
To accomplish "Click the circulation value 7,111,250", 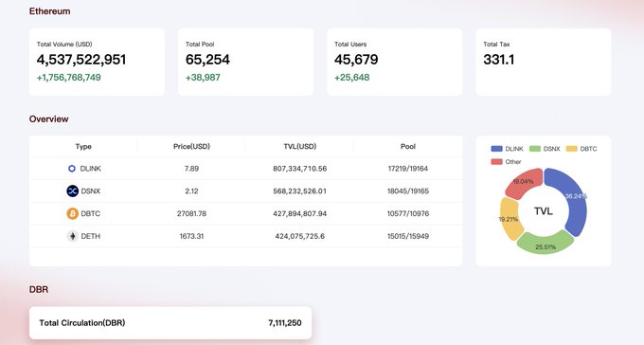I will click(x=285, y=323).
